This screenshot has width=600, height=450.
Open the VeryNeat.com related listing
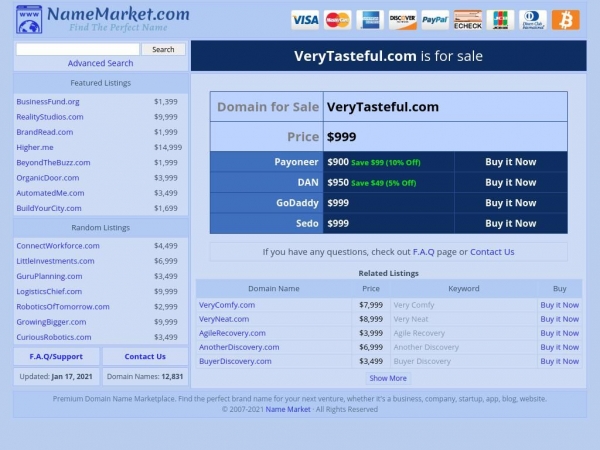224,320
